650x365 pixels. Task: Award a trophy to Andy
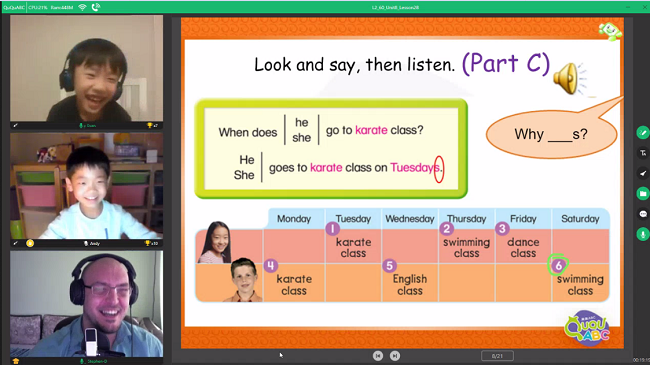(148, 243)
